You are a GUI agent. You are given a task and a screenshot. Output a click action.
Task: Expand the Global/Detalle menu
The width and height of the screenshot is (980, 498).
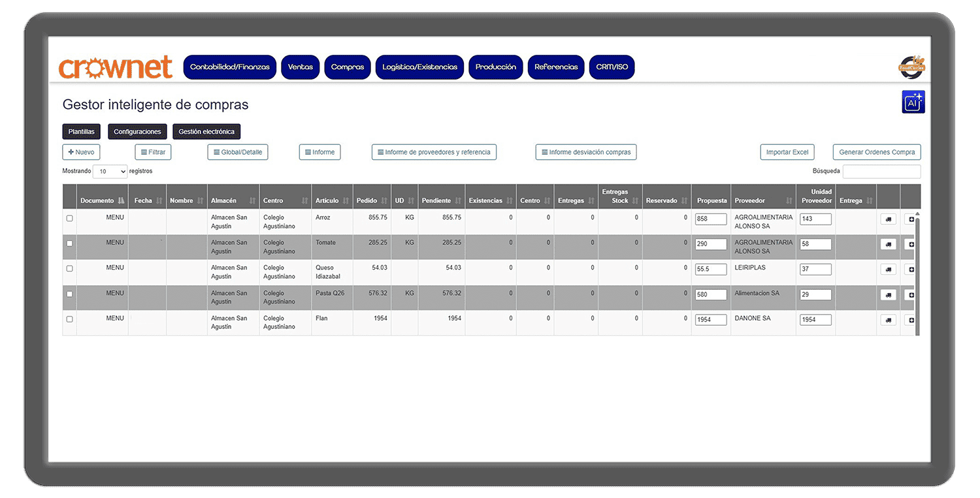(x=238, y=152)
